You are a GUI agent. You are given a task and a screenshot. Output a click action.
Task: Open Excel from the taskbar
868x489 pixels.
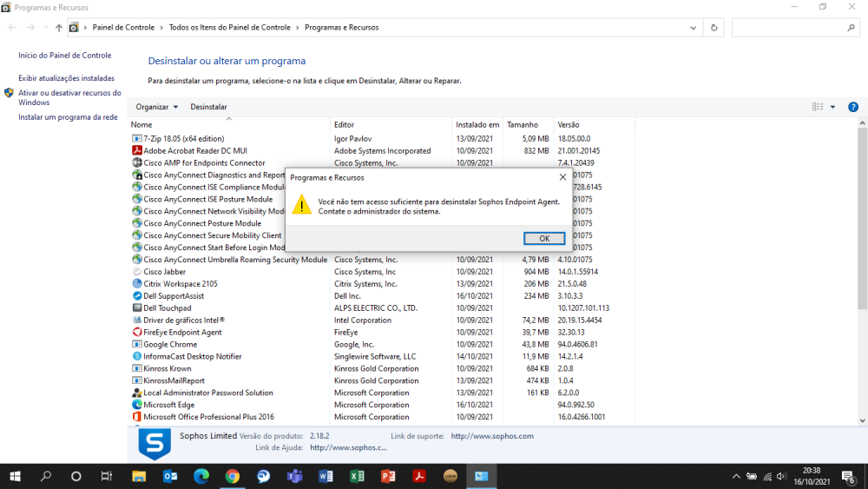(356, 476)
